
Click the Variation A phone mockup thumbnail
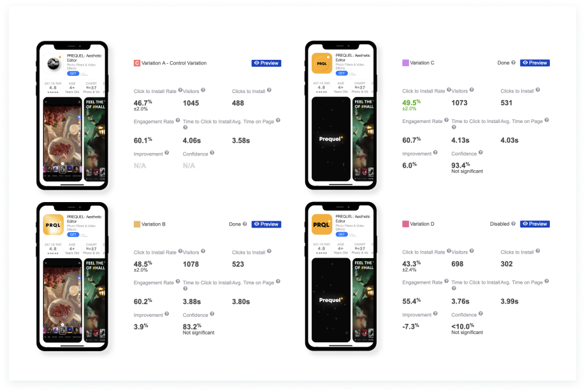(x=73, y=115)
